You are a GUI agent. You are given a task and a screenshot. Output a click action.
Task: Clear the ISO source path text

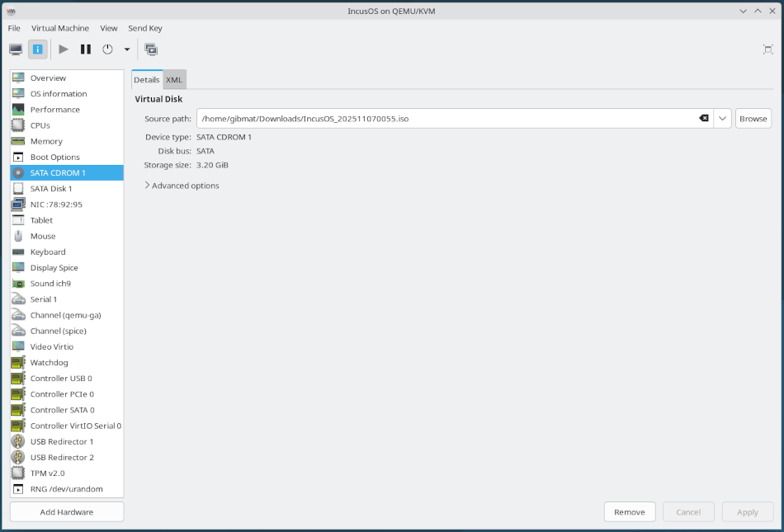pos(704,118)
